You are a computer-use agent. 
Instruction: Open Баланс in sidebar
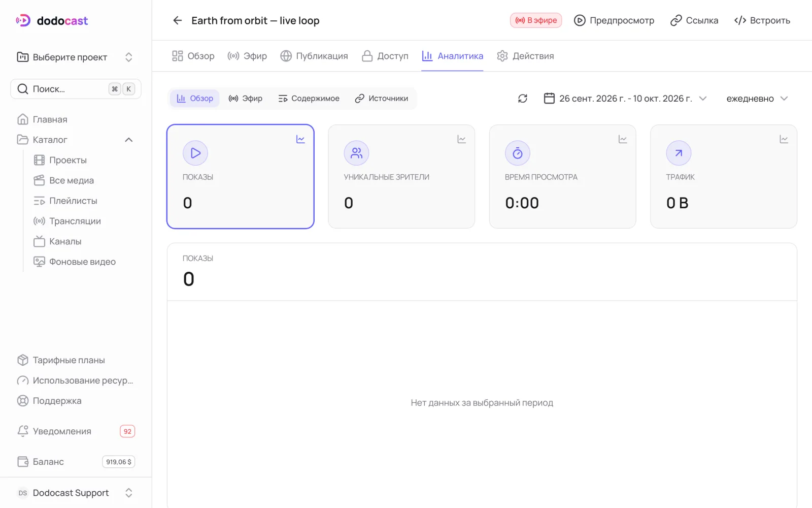(x=76, y=462)
